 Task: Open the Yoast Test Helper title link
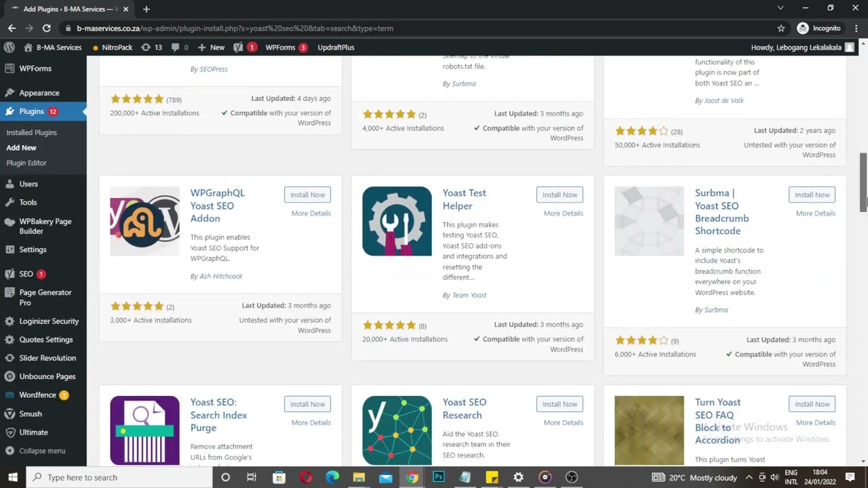tap(464, 199)
